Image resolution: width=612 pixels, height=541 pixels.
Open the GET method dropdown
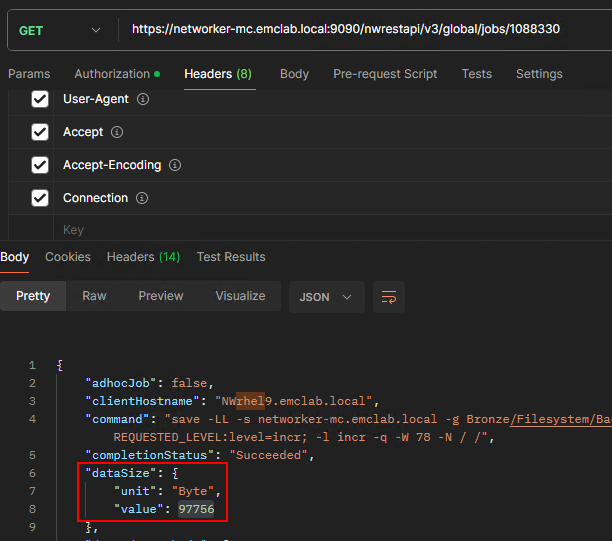click(60, 30)
